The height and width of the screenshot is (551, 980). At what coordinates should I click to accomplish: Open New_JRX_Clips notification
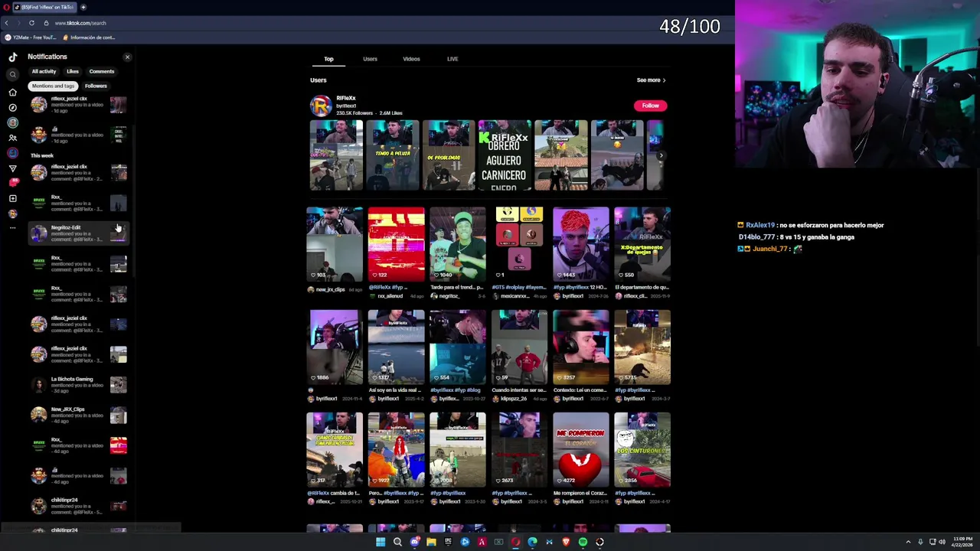coord(78,416)
